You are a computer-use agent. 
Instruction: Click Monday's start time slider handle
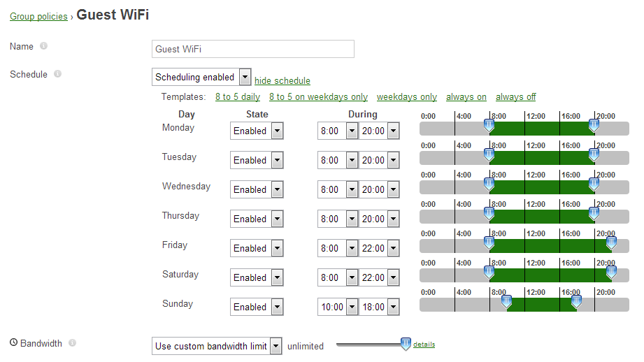point(489,126)
